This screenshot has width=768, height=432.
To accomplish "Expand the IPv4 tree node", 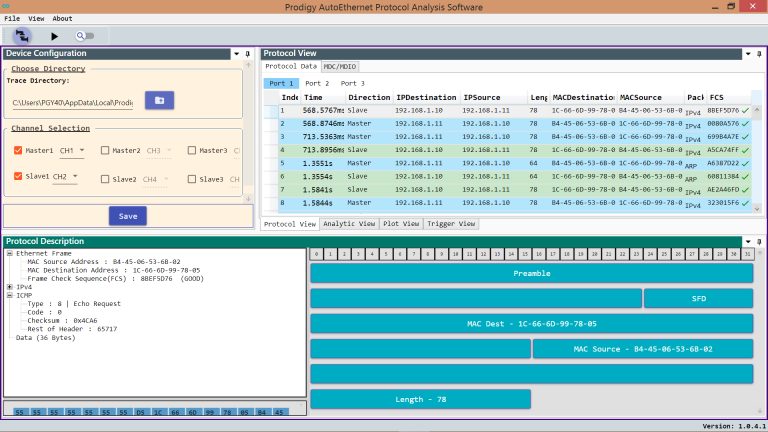I will click(9, 287).
